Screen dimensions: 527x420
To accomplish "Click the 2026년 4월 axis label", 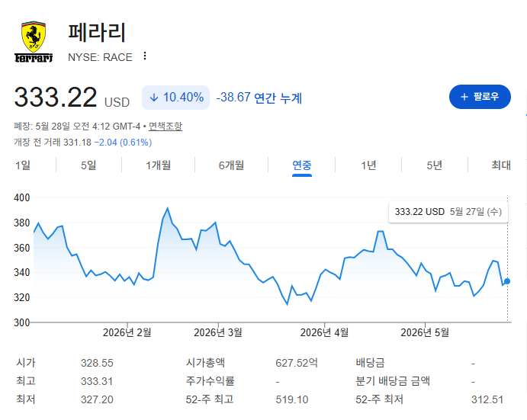I will coord(324,332).
